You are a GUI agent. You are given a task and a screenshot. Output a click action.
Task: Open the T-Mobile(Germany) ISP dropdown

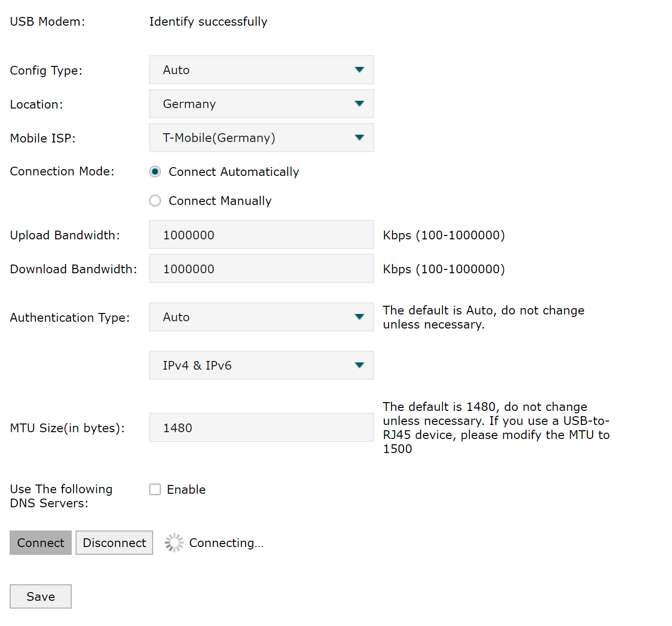252,138
